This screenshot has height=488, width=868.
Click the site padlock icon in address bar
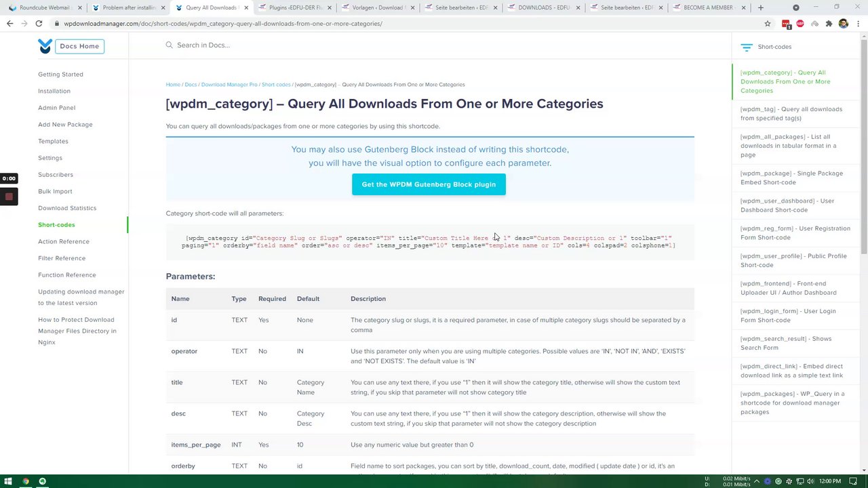click(57, 23)
